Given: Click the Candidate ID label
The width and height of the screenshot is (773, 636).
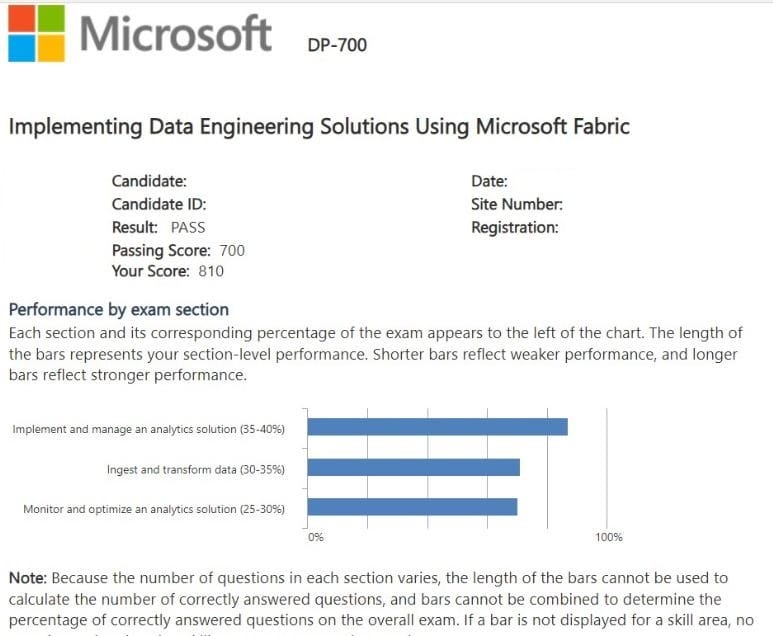Looking at the screenshot, I should point(159,204).
